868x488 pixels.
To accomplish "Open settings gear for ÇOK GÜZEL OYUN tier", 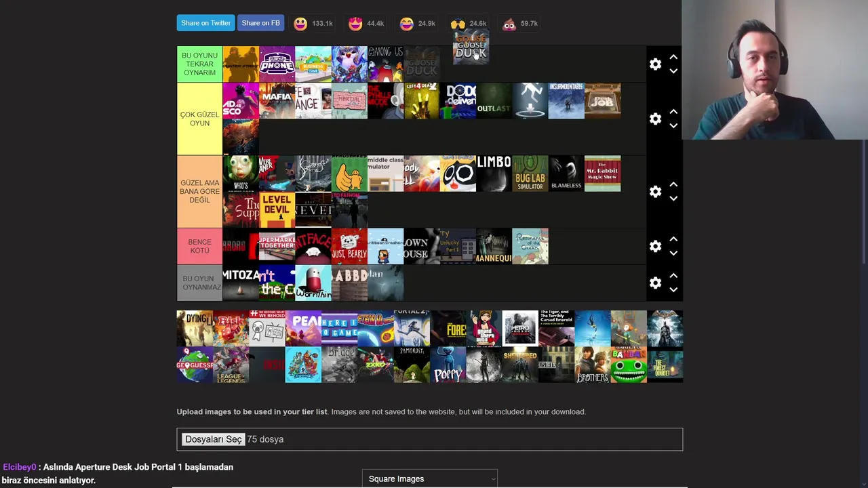I will (x=655, y=119).
